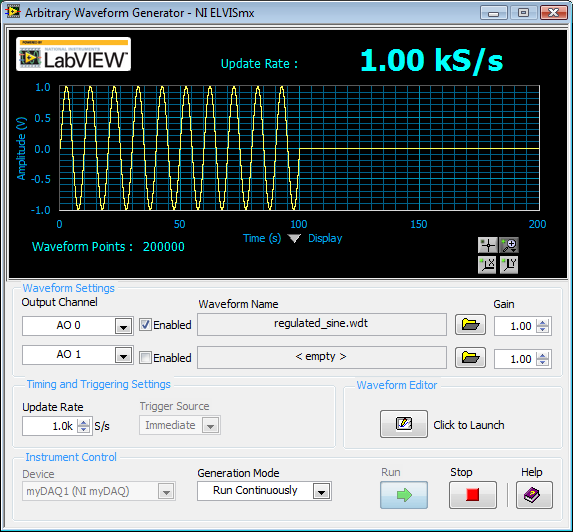The width and height of the screenshot is (573, 532).
Task: Maximize the Arbitrary Waveform Generator window
Action: (523, 13)
